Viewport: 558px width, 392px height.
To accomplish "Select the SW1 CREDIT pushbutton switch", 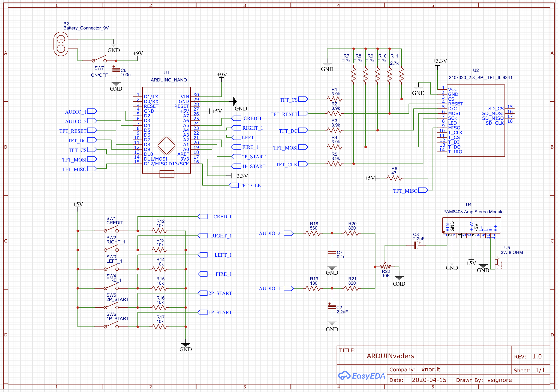I will click(x=111, y=230).
